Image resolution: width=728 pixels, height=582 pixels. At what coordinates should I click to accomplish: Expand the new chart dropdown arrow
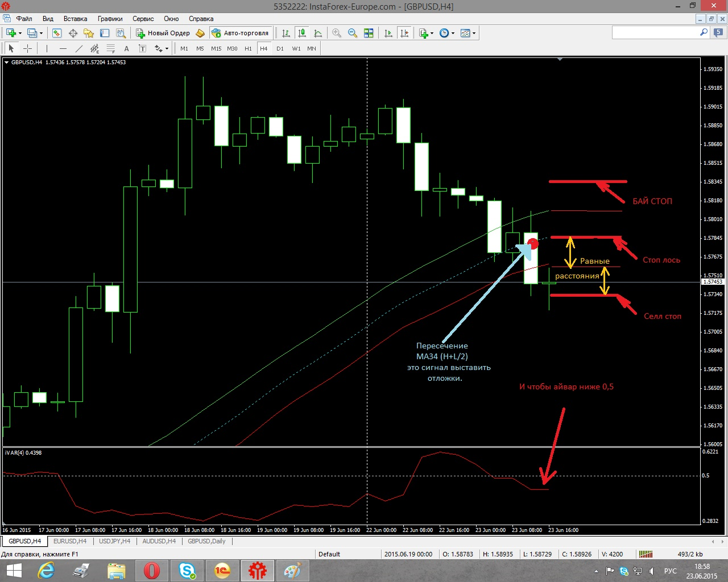(20, 33)
